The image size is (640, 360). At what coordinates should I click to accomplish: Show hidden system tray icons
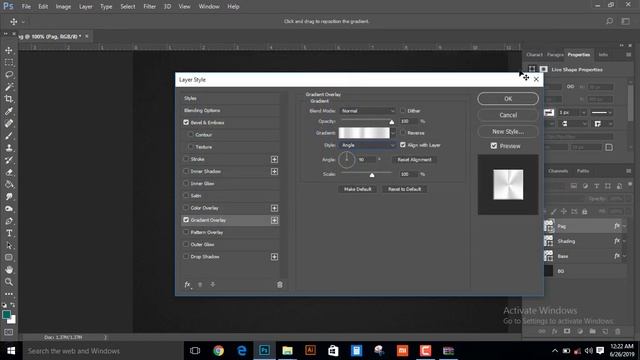(x=554, y=351)
